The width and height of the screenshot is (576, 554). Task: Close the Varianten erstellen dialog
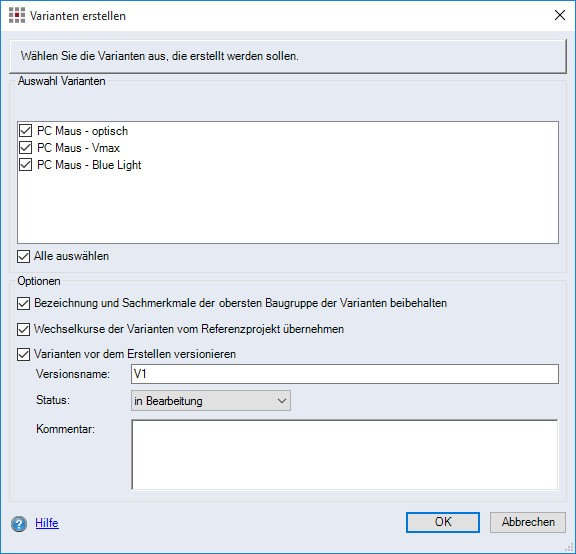560,15
